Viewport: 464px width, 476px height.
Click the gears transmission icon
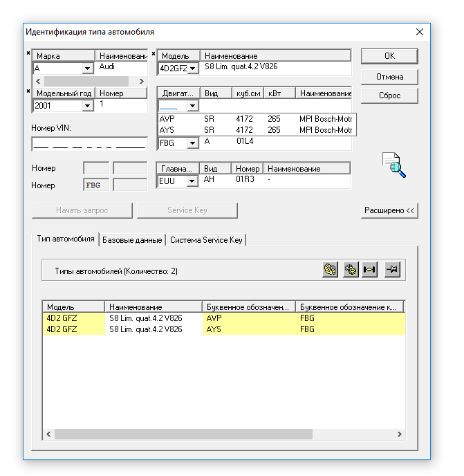(x=351, y=271)
